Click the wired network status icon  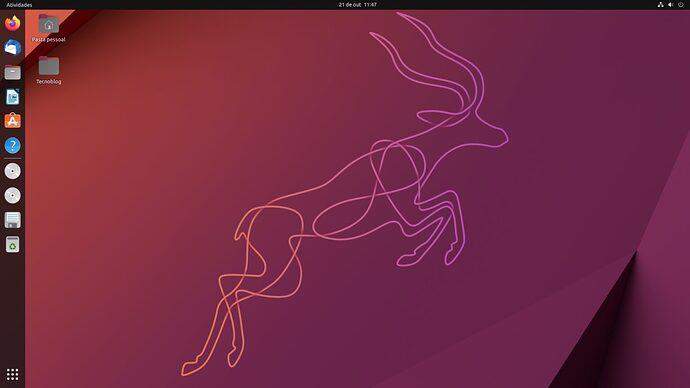click(x=661, y=5)
